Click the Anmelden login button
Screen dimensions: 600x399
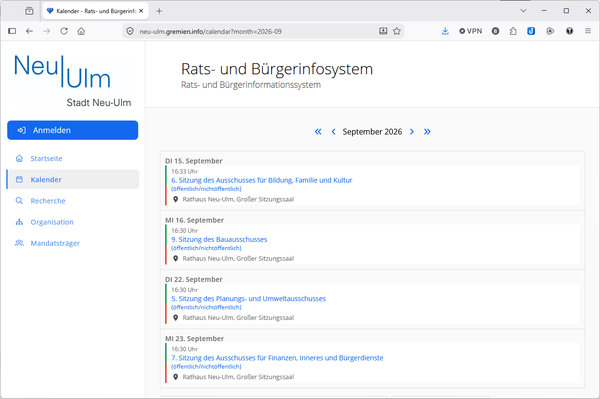pos(73,130)
